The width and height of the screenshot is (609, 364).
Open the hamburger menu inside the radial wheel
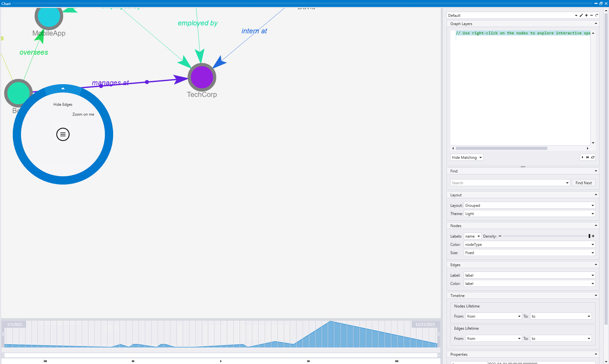pos(63,134)
